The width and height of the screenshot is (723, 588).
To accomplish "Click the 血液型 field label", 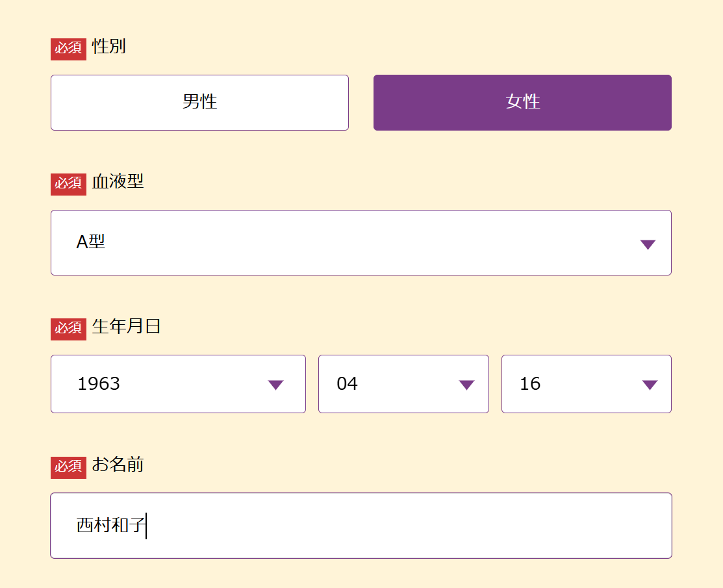I will coord(118,182).
